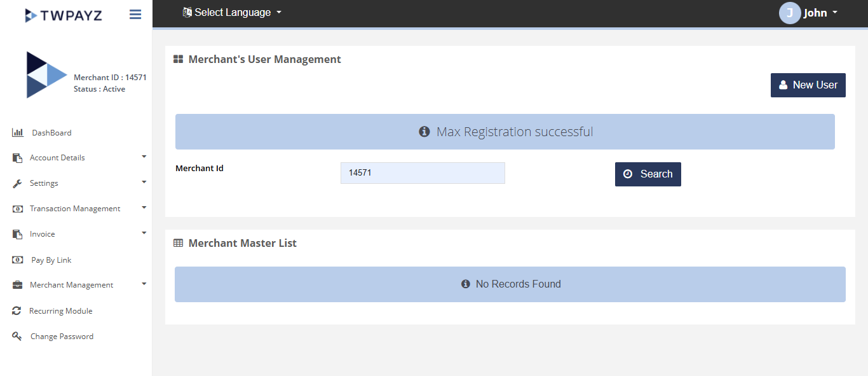Click the John user avatar circle
The image size is (868, 376).
point(789,13)
